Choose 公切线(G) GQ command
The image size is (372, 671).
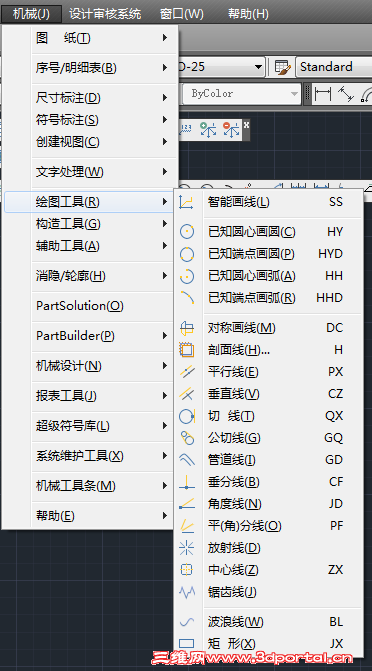coord(269,438)
